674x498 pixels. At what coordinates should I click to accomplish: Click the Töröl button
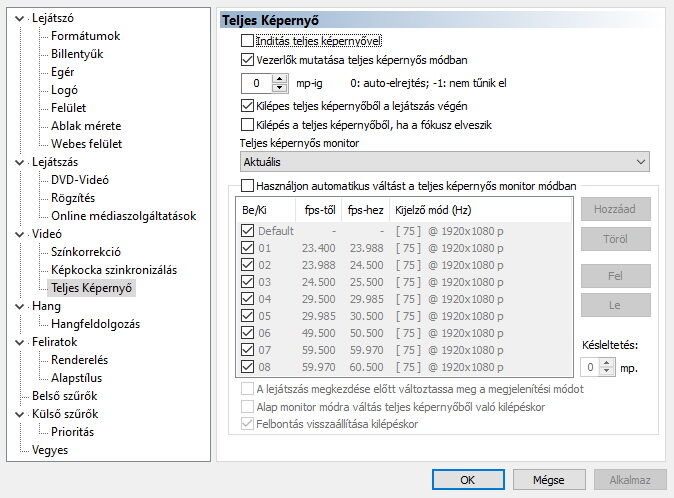pyautogui.click(x=615, y=238)
